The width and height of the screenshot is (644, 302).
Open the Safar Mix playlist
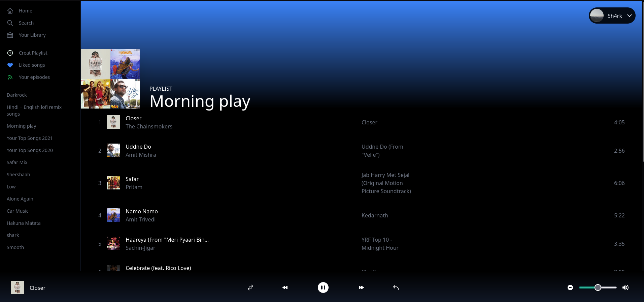click(17, 162)
